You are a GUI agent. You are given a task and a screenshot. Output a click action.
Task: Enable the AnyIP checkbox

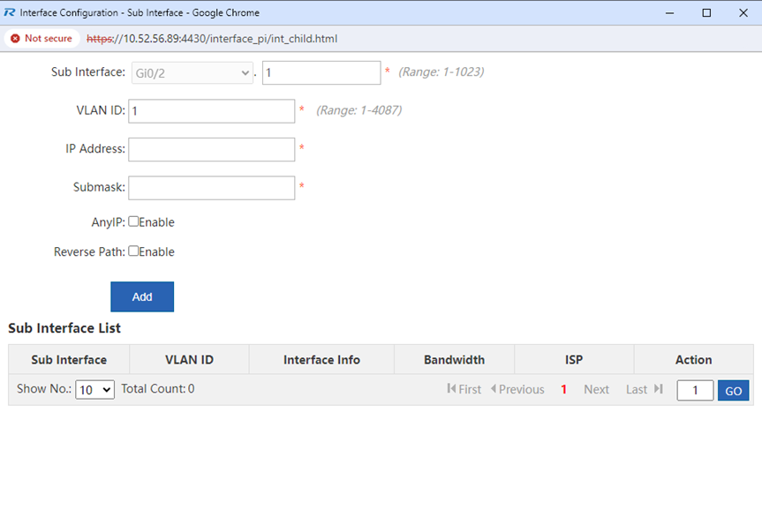134,221
